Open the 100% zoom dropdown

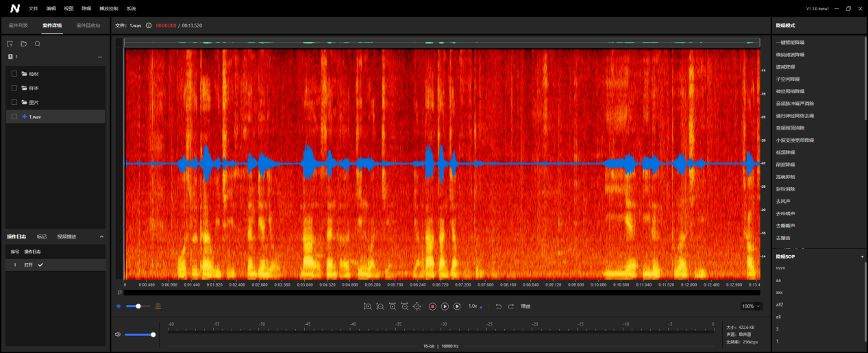(752, 306)
